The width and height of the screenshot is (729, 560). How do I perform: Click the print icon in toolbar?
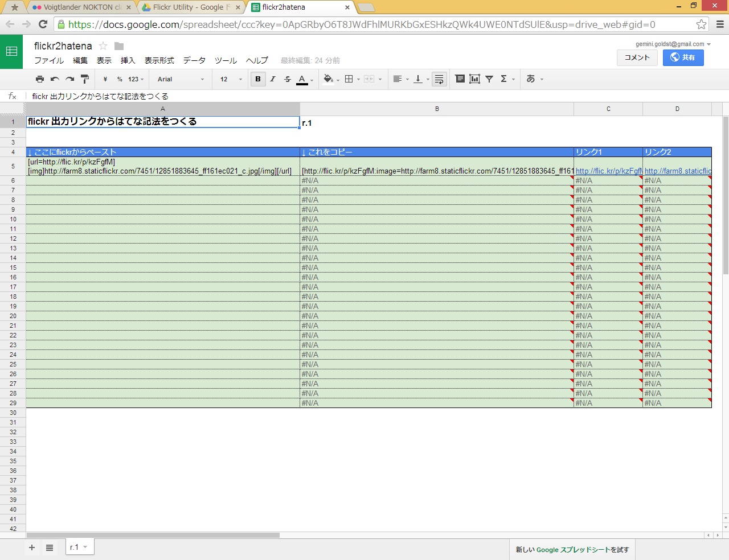(40, 79)
